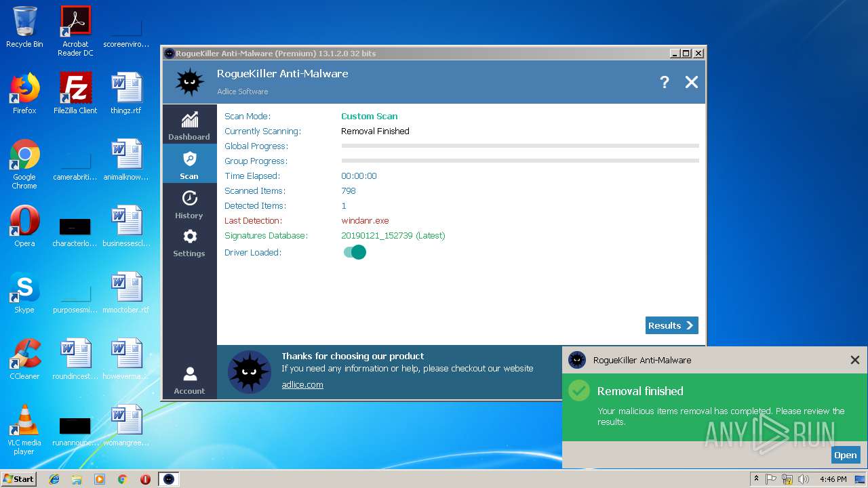Click the signatures database version text
The width and height of the screenshot is (868, 488).
(393, 235)
